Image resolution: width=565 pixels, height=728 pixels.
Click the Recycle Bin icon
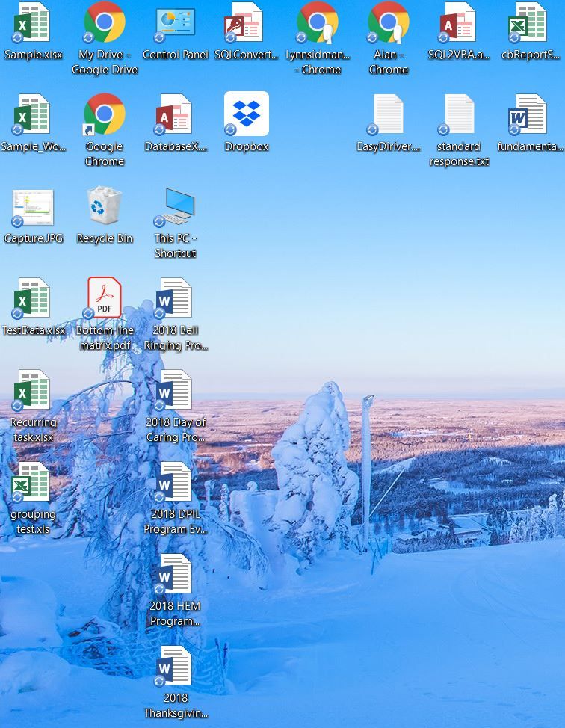(x=105, y=206)
